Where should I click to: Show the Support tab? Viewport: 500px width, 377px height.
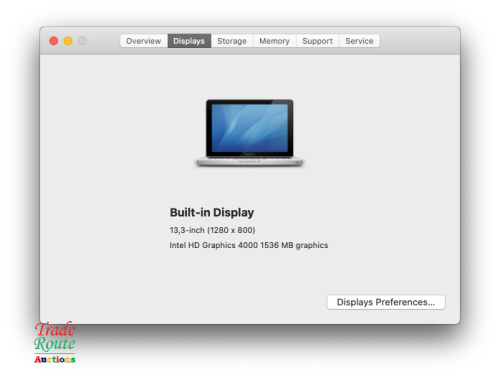pos(318,41)
